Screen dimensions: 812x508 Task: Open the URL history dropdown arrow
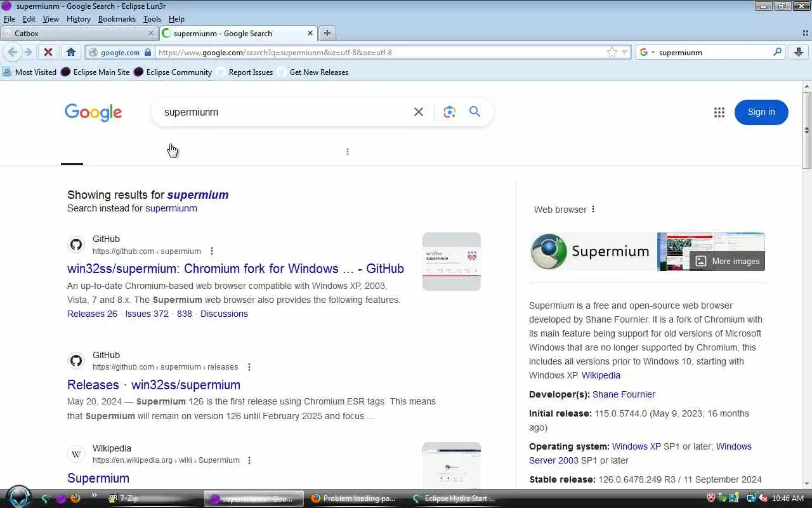[x=625, y=52]
